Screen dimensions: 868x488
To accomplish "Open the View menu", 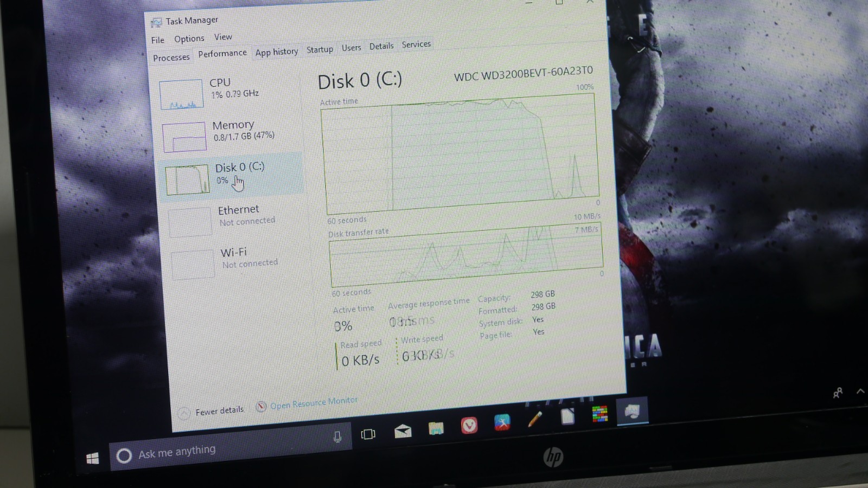I will click(x=223, y=37).
